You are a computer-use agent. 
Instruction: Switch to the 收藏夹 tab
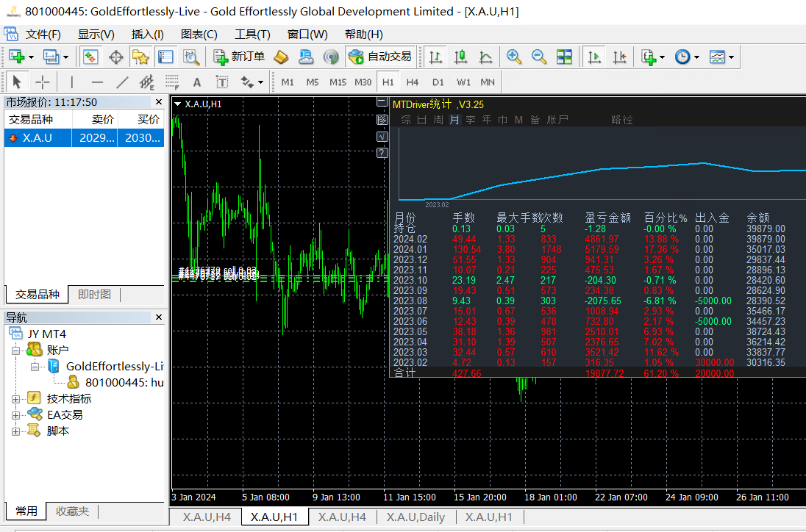72,511
